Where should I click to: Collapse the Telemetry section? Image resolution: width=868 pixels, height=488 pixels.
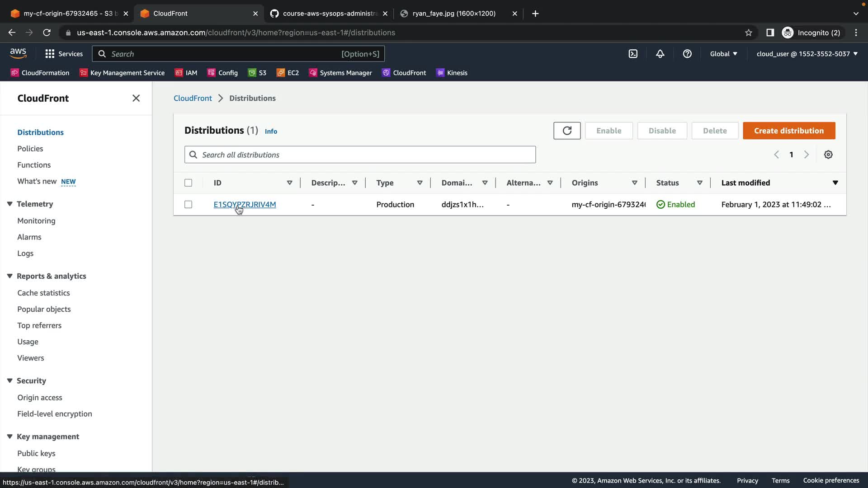click(9, 204)
